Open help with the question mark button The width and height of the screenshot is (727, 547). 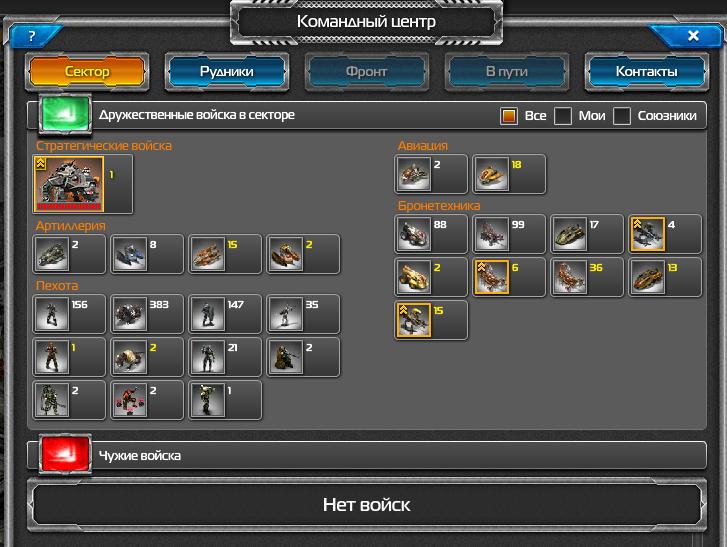pyautogui.click(x=32, y=36)
